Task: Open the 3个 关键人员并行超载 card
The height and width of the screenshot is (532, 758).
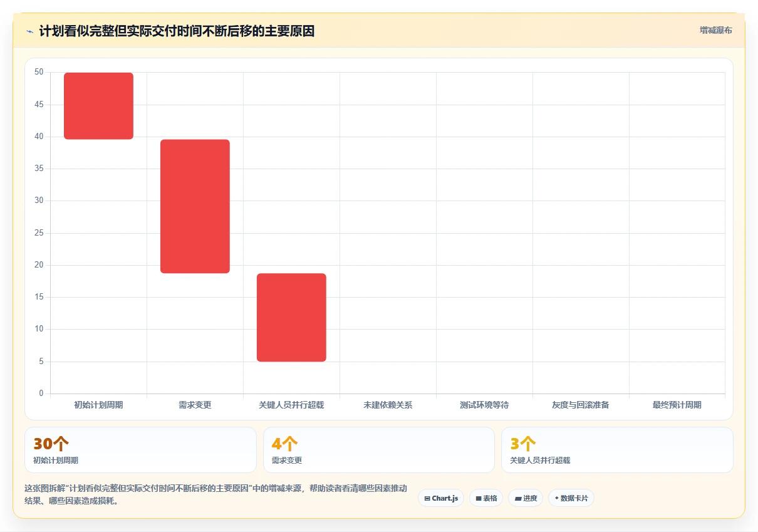Action: [617, 450]
